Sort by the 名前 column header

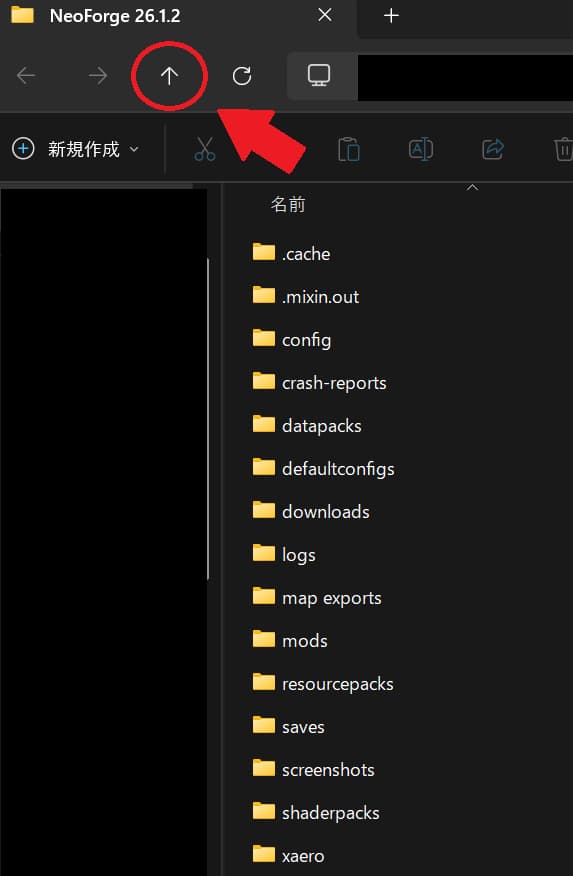pyautogui.click(x=288, y=204)
